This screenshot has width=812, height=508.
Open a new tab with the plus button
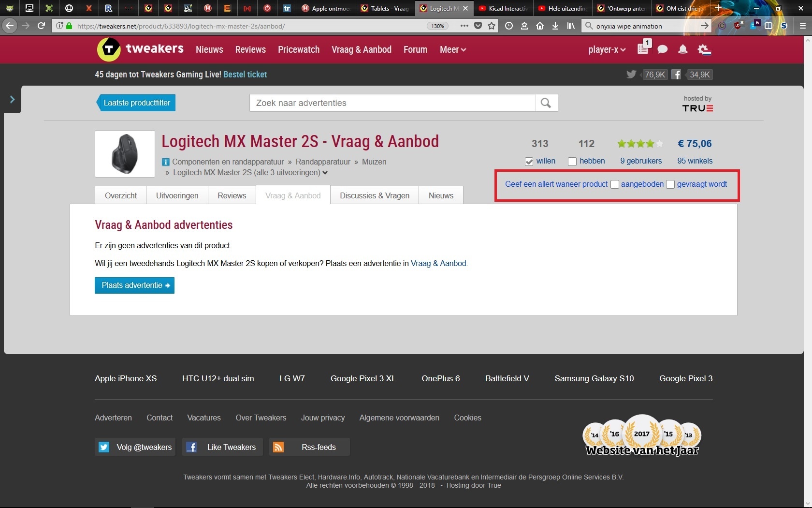pos(718,8)
